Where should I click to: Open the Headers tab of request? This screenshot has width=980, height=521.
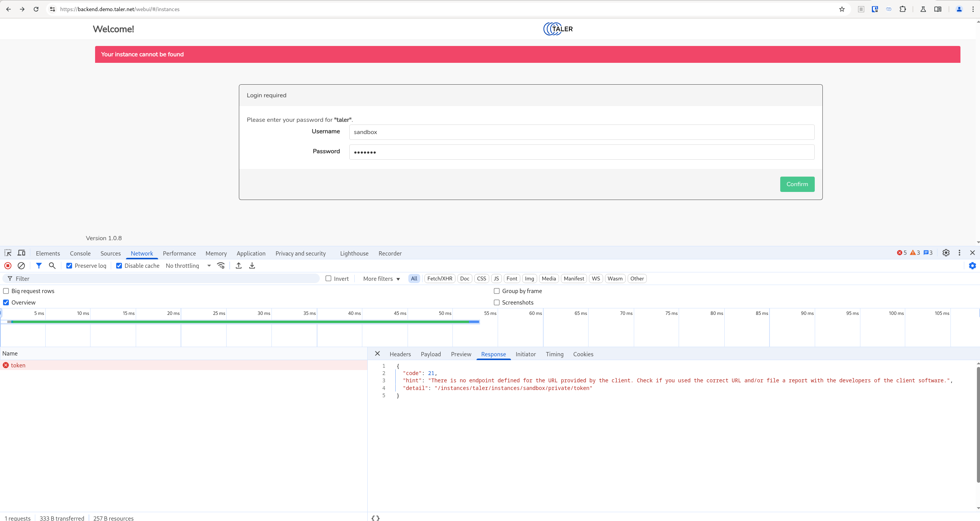click(400, 354)
